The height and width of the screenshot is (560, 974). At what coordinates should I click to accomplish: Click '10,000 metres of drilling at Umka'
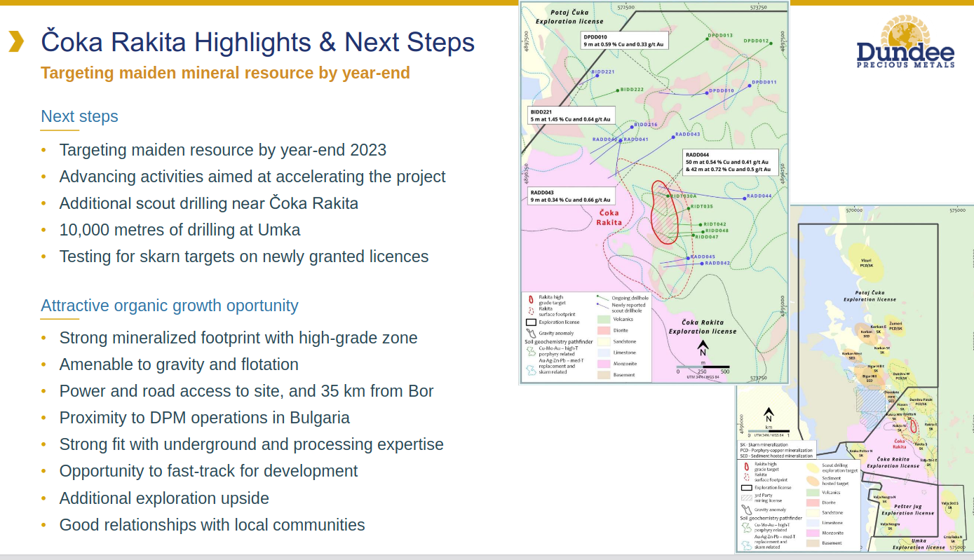pos(180,230)
